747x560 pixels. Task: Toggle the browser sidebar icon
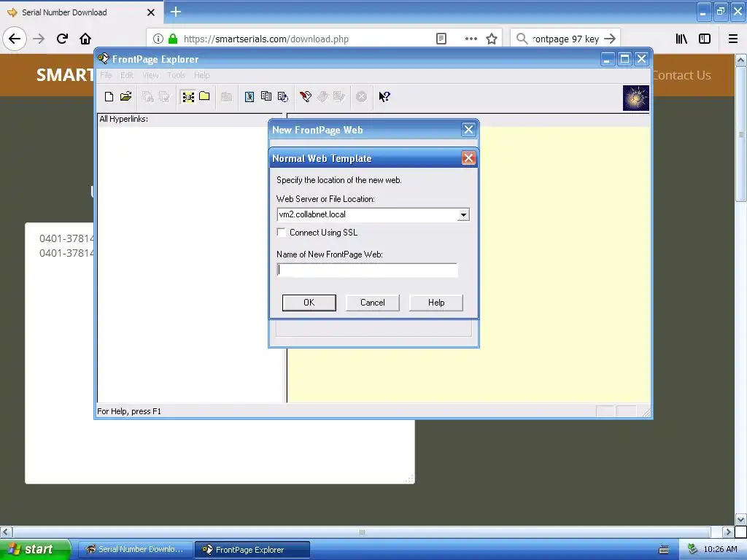coord(705,39)
